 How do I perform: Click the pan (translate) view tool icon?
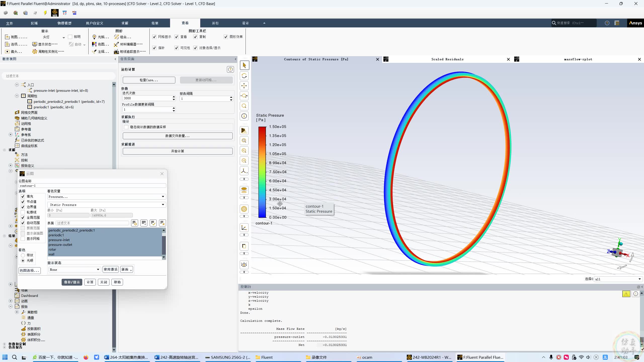point(244,86)
